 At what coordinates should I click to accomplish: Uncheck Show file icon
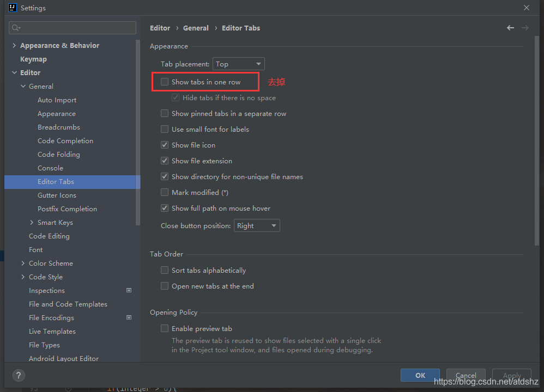(165, 145)
